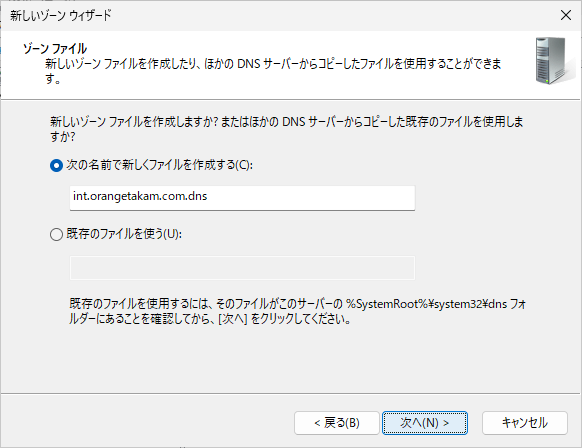The width and height of the screenshot is (582, 448).
Task: Select the 次の名前で新しくファイルを作成する radio button
Action: [56, 166]
